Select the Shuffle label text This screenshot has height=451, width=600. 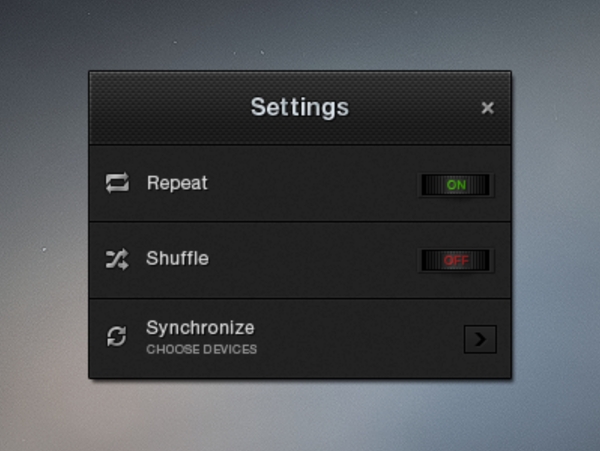pos(178,259)
